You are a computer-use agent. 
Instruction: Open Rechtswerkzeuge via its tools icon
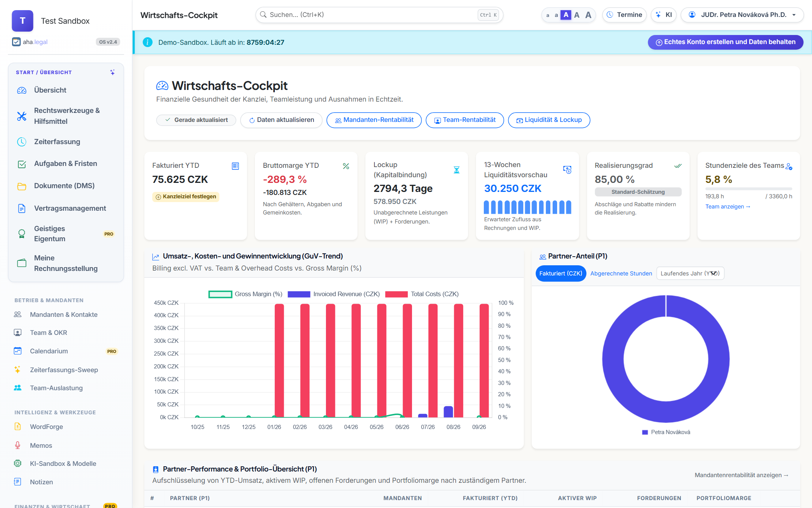point(22,116)
